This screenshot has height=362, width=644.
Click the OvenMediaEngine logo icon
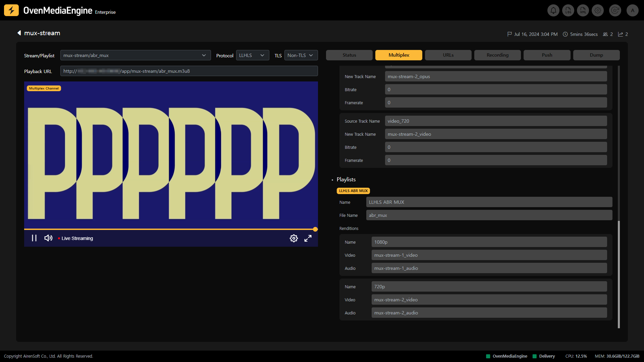coord(11,10)
